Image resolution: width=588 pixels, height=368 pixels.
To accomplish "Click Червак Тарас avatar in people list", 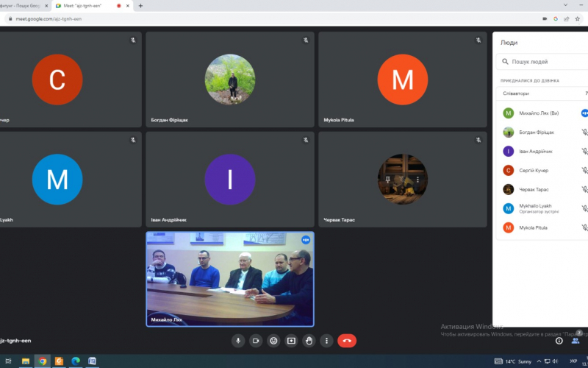I will pos(508,190).
